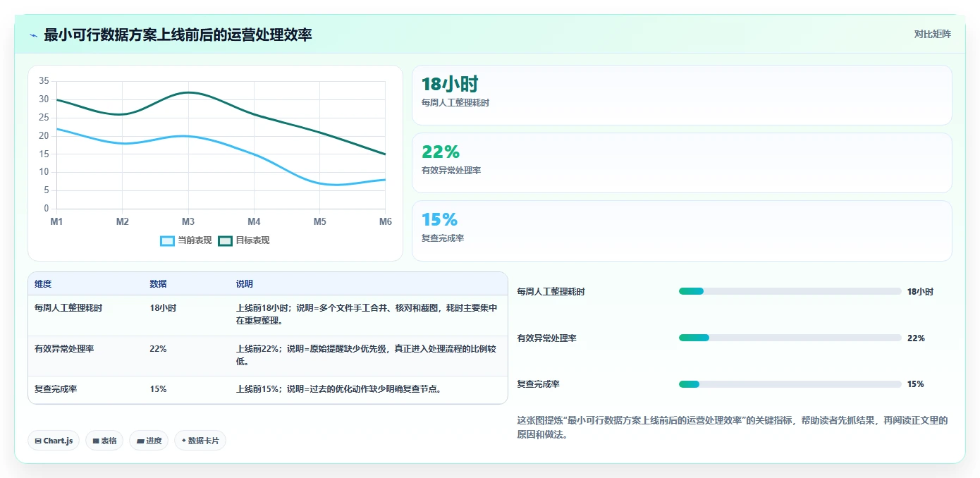This screenshot has height=478, width=980.
Task: Click the y-axis label 35
Action: [x=44, y=81]
